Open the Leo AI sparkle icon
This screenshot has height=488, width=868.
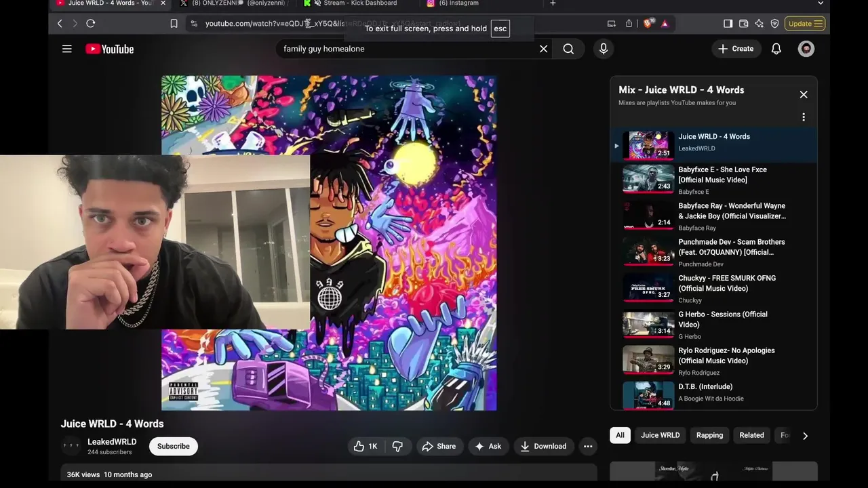(x=759, y=24)
